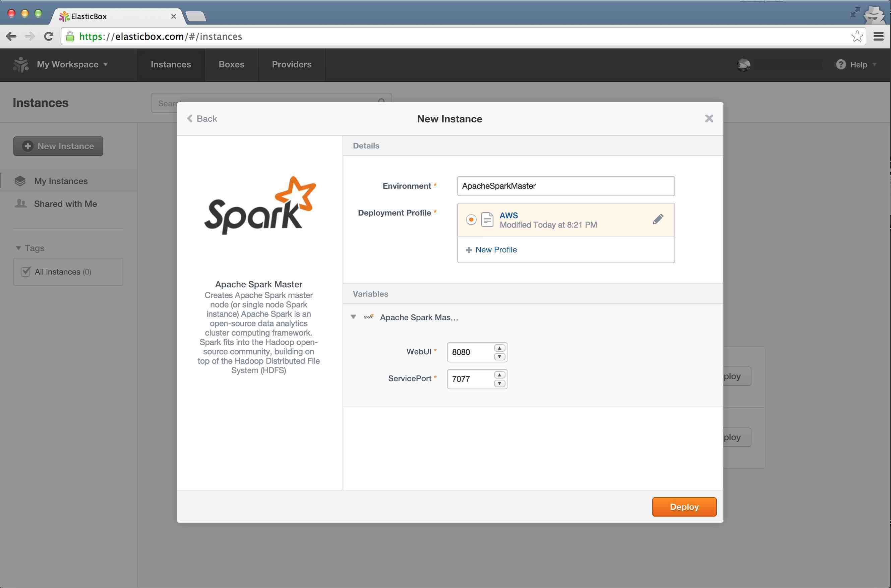The height and width of the screenshot is (588, 891).
Task: Click the Help question mark icon
Action: 841,64
